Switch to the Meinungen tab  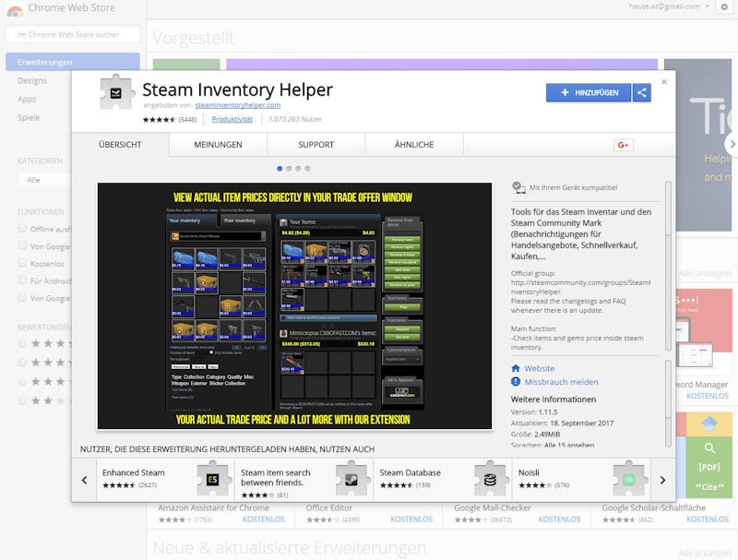pos(218,145)
